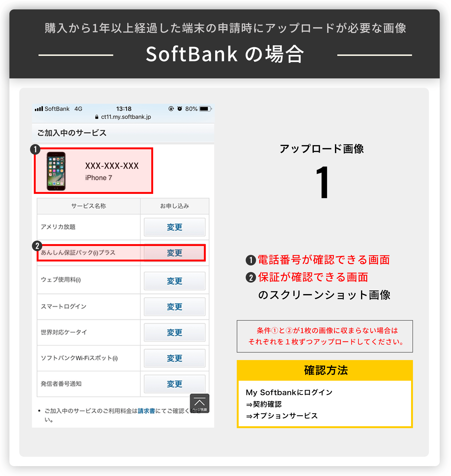
Task: Click the signal strength bars icon
Action: (x=39, y=109)
